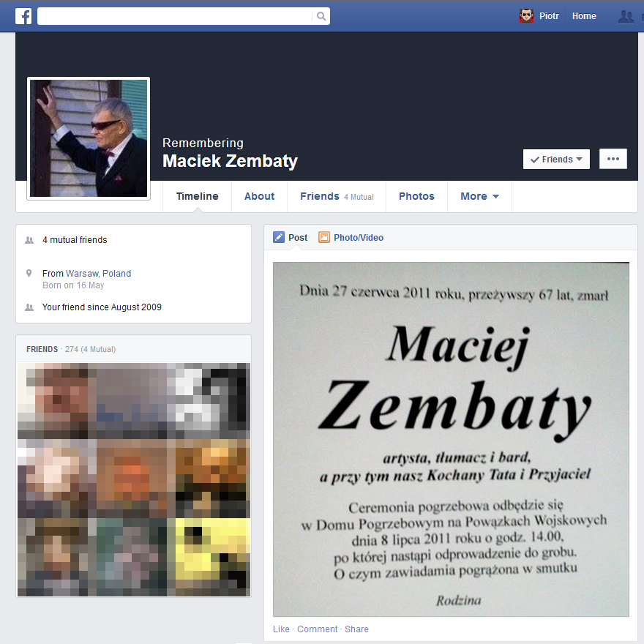The image size is (644, 644).
Task: Click the Photo/Video picture icon
Action: point(324,237)
